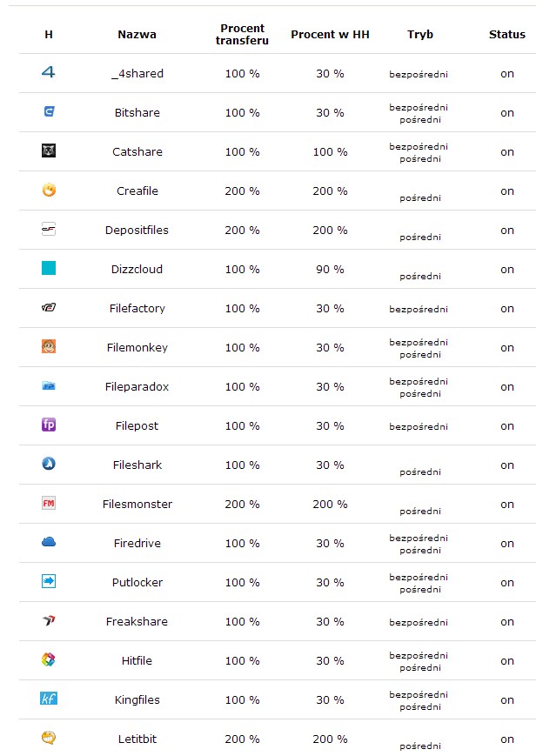Click the Status column header
Viewport: 536px width, 756px height.
coord(507,35)
